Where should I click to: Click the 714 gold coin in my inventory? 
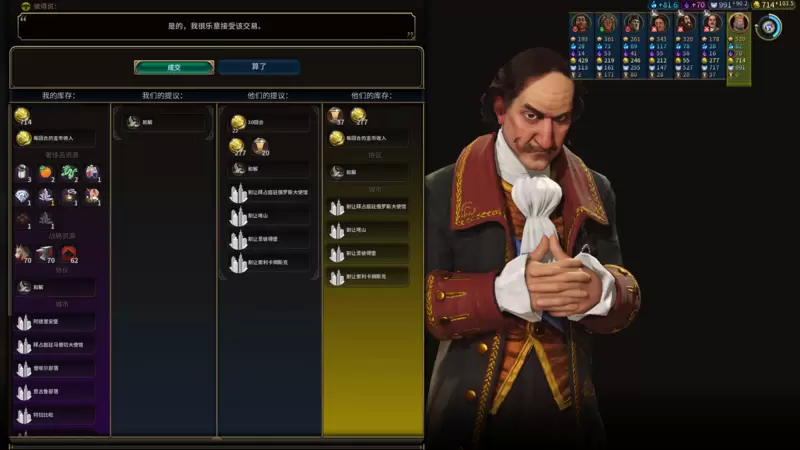[22, 116]
